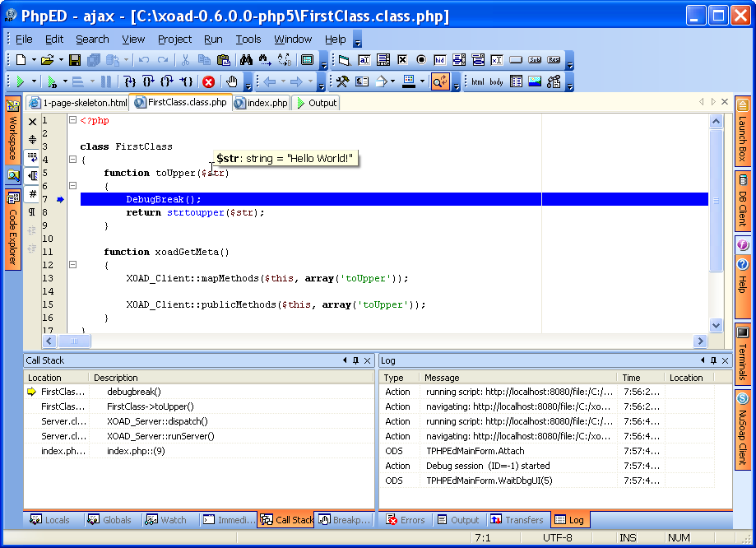The height and width of the screenshot is (548, 756).
Task: Insert a radio button element from the toolbar
Action: tap(421, 60)
